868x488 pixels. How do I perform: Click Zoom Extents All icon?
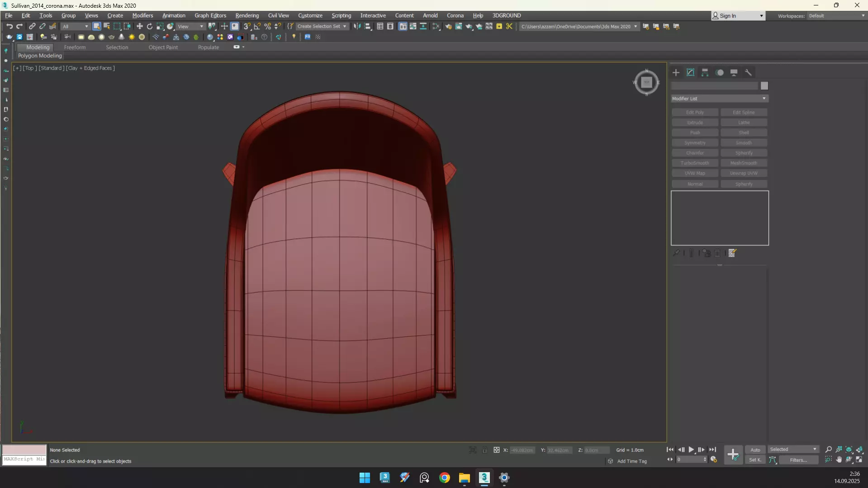859,450
